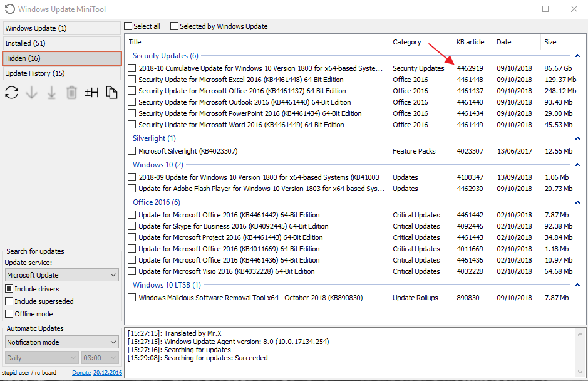588x381 pixels.
Task: Select Update for Office 2016 KB4011669 row
Action: (354, 249)
